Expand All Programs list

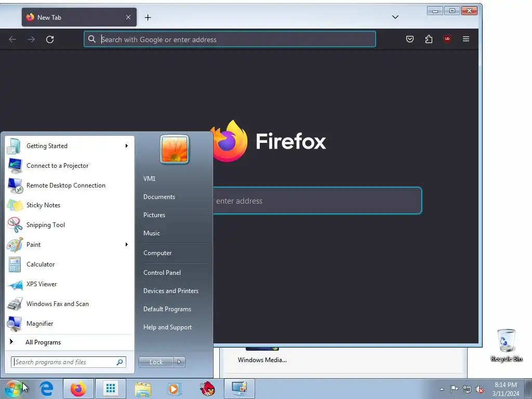click(x=69, y=342)
